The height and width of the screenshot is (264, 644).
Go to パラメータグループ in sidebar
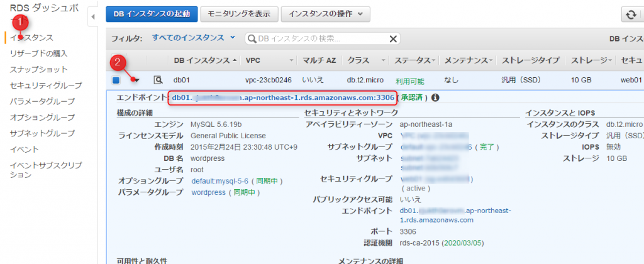pos(42,101)
